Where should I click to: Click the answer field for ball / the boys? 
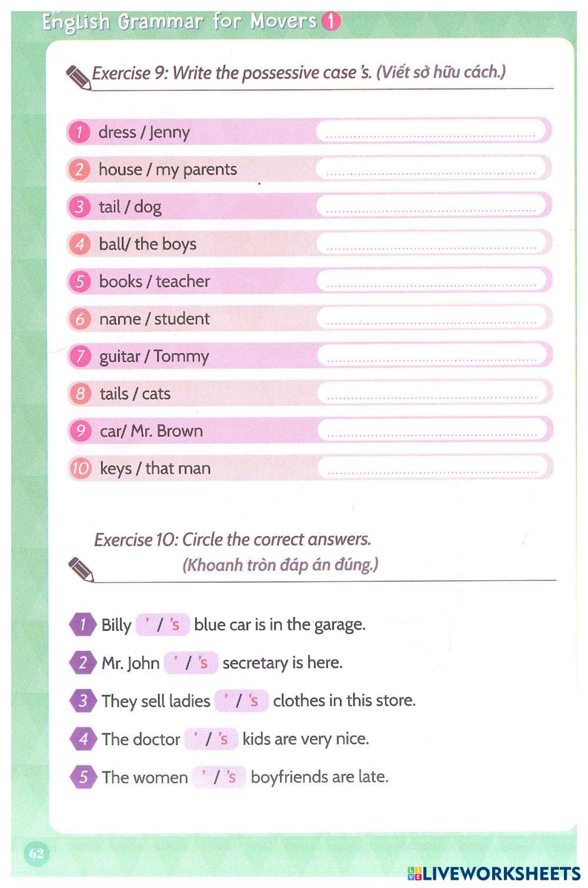click(431, 244)
